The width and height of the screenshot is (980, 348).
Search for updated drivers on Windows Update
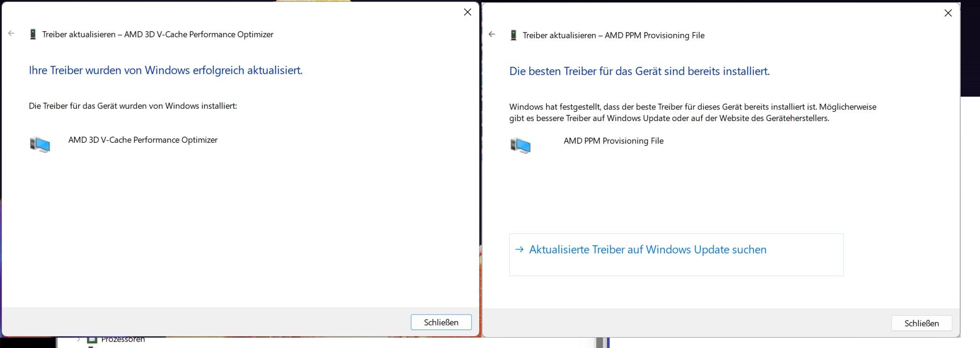click(x=676, y=255)
